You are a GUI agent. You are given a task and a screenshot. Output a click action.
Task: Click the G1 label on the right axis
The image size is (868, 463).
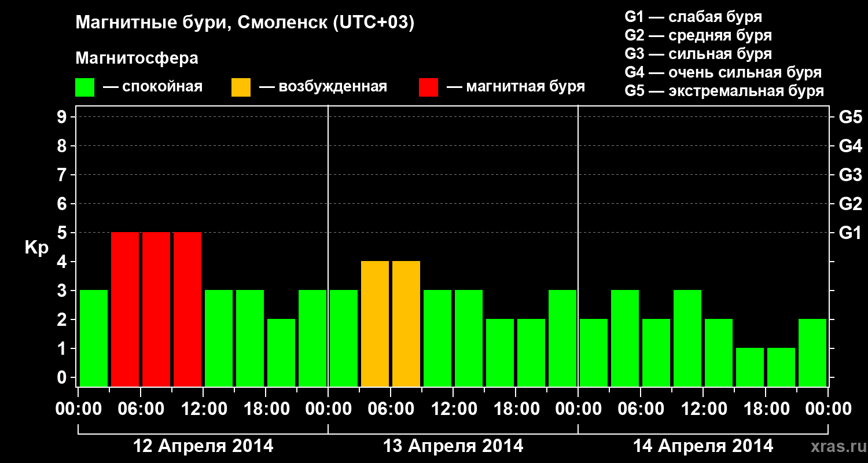click(x=851, y=233)
